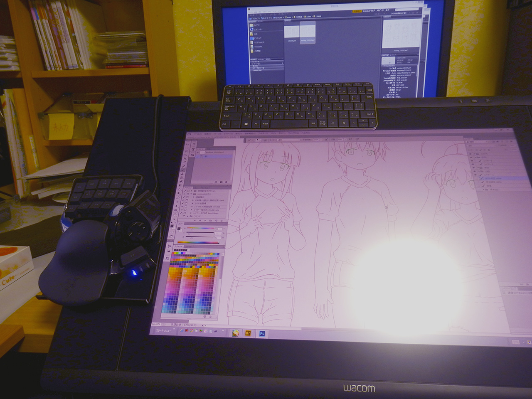This screenshot has width=532, height=399.
Task: Click the H hue slider in Color panel
Action: [x=201, y=228]
